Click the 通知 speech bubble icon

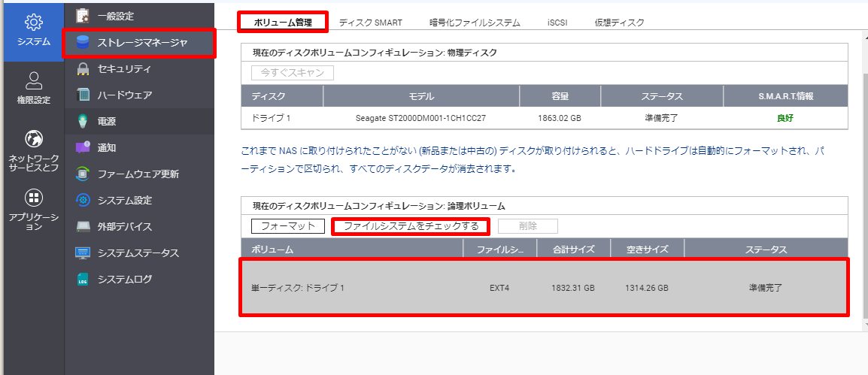pyautogui.click(x=83, y=148)
